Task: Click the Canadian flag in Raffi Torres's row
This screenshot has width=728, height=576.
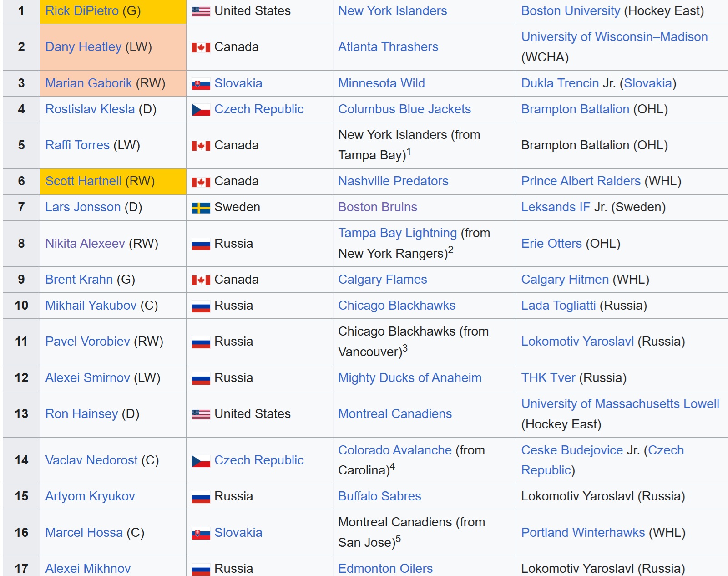Action: [201, 146]
